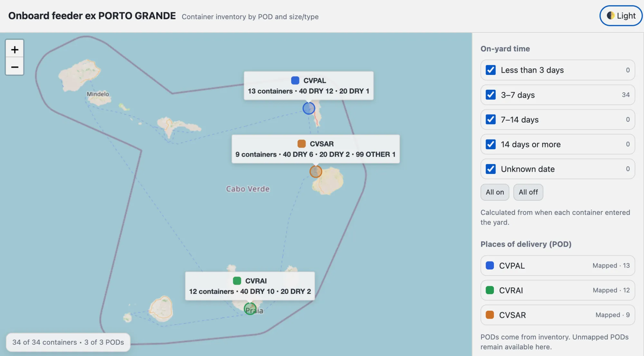Uncheck the 3–7 days filter

pyautogui.click(x=491, y=95)
